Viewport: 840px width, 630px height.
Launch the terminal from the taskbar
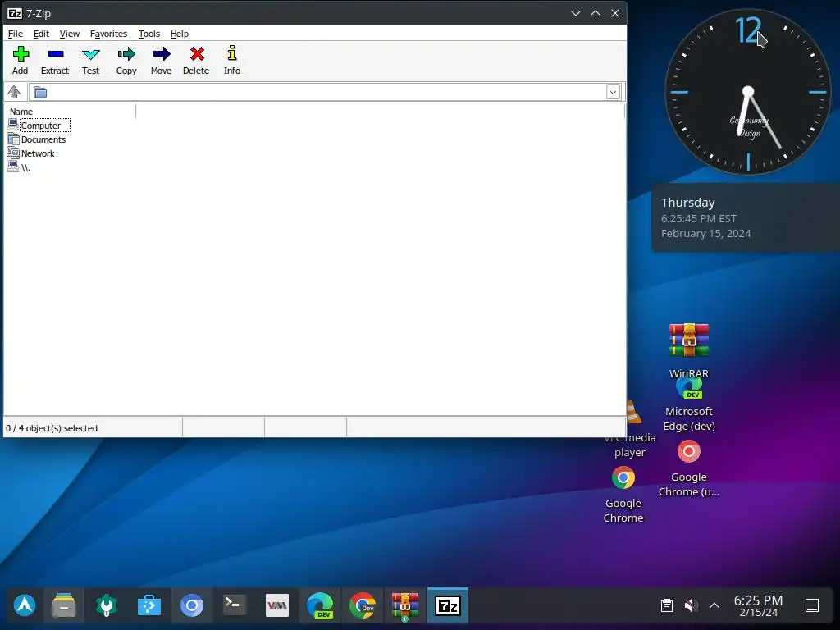[x=234, y=605]
